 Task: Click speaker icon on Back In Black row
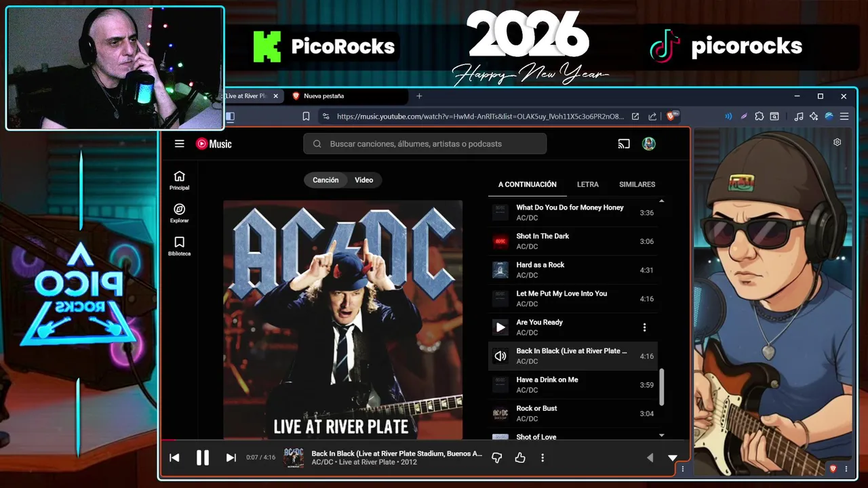tap(500, 356)
